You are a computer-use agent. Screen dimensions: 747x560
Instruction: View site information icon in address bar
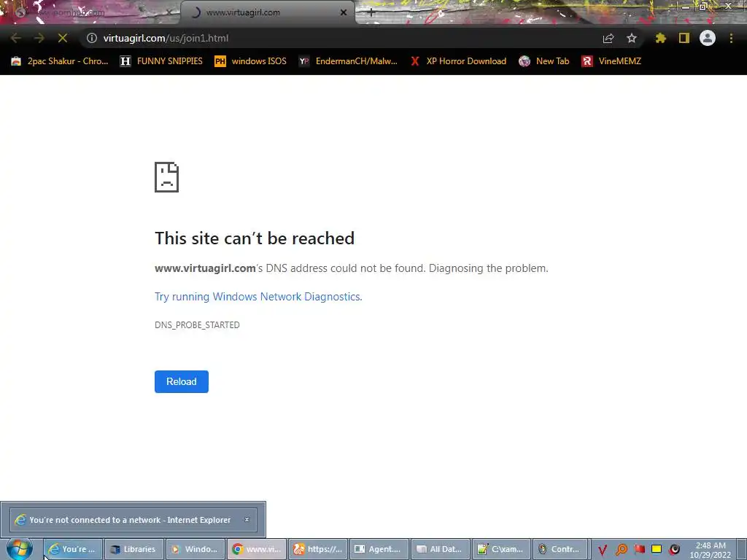pyautogui.click(x=91, y=38)
